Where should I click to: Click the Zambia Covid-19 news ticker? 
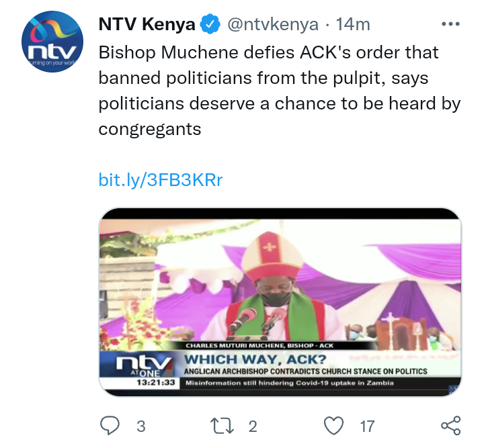290,383
